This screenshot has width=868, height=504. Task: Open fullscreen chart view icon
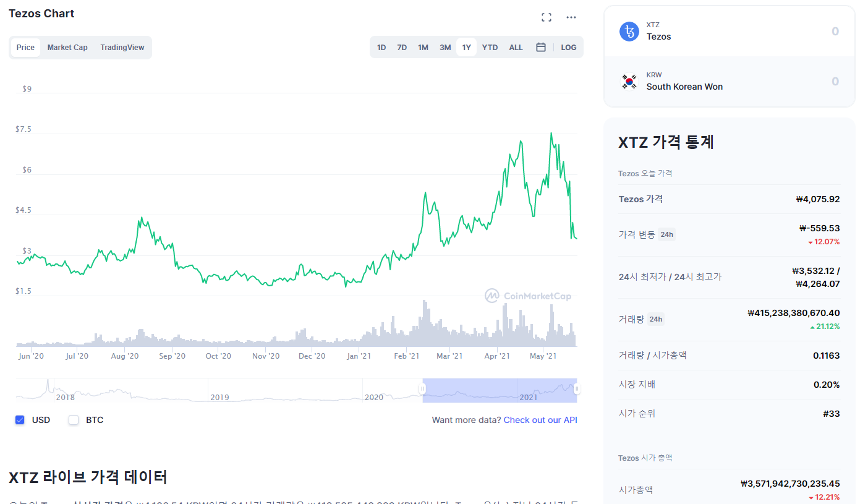click(x=547, y=17)
